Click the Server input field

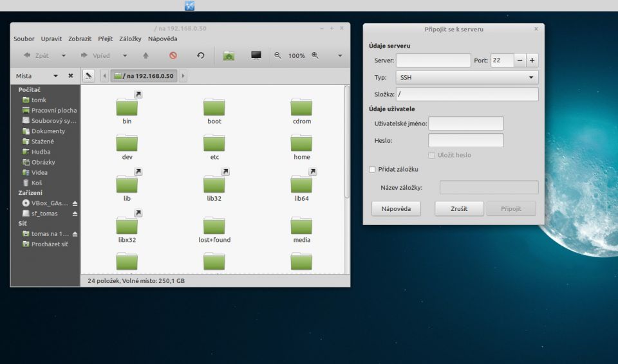433,60
